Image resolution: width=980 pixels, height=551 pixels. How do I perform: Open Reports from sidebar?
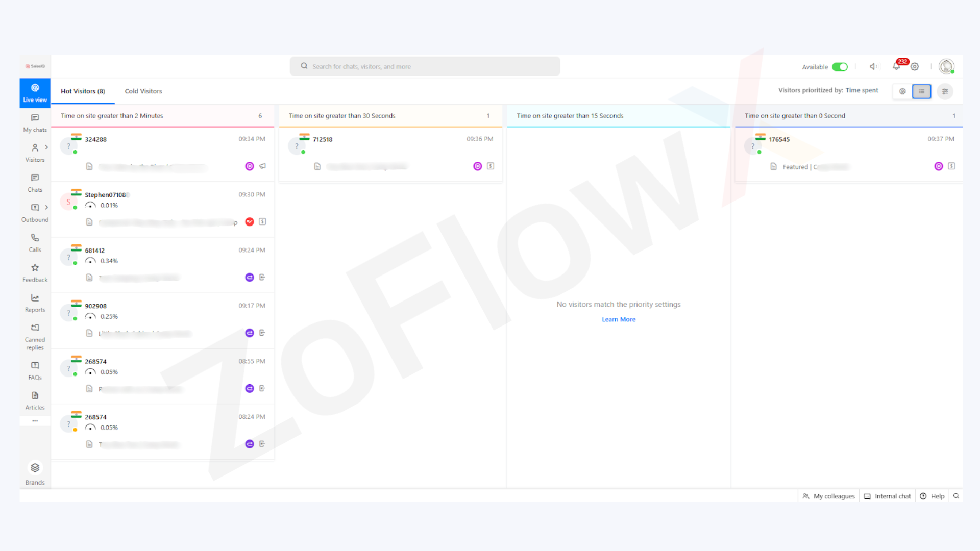click(x=35, y=303)
